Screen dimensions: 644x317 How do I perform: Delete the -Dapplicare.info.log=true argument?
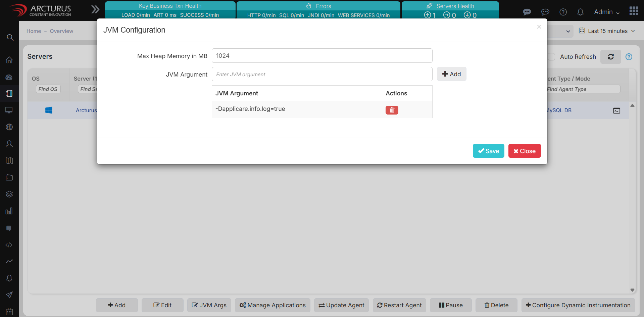click(392, 110)
